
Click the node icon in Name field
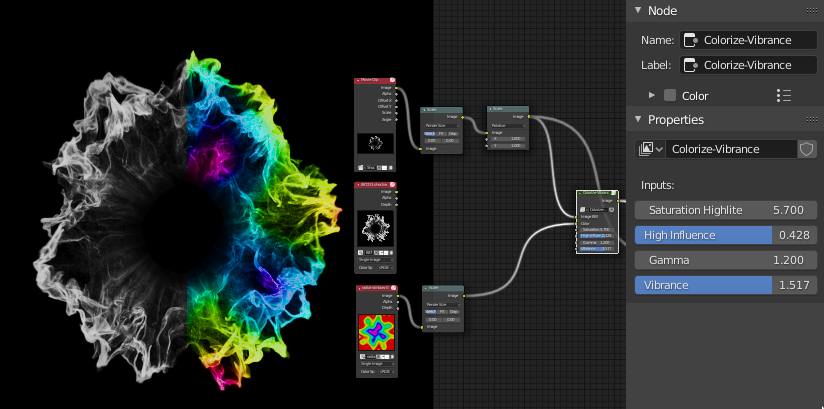pyautogui.click(x=689, y=40)
